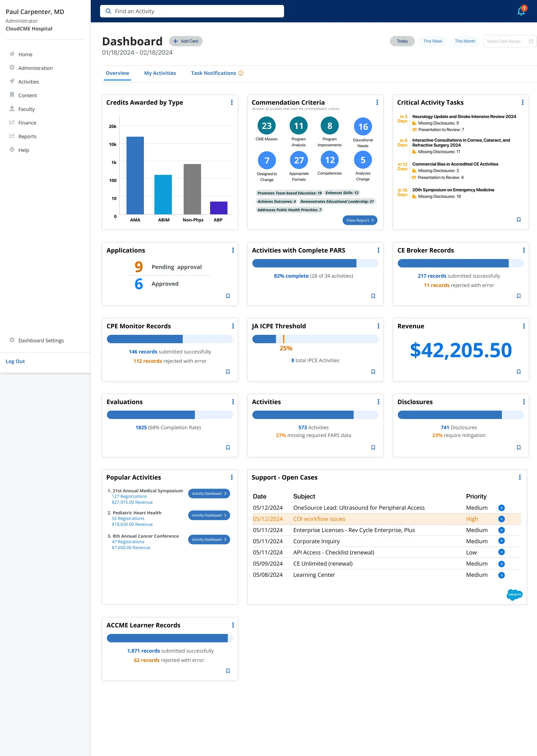Open arrow for Learning Center case
This screenshot has width=537, height=756.
pyautogui.click(x=501, y=575)
